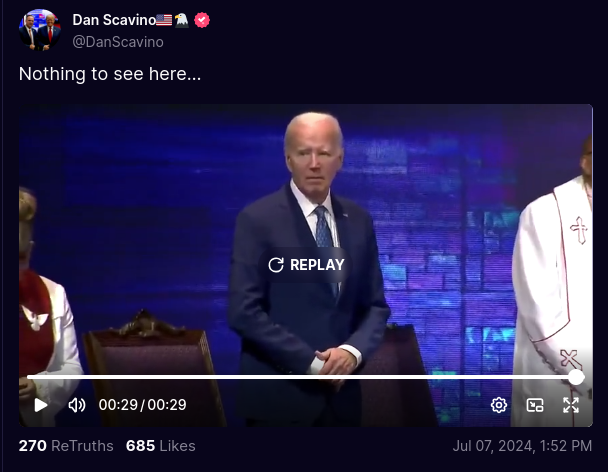Click the American flag emoji by name
608x472 pixels.
pos(164,20)
